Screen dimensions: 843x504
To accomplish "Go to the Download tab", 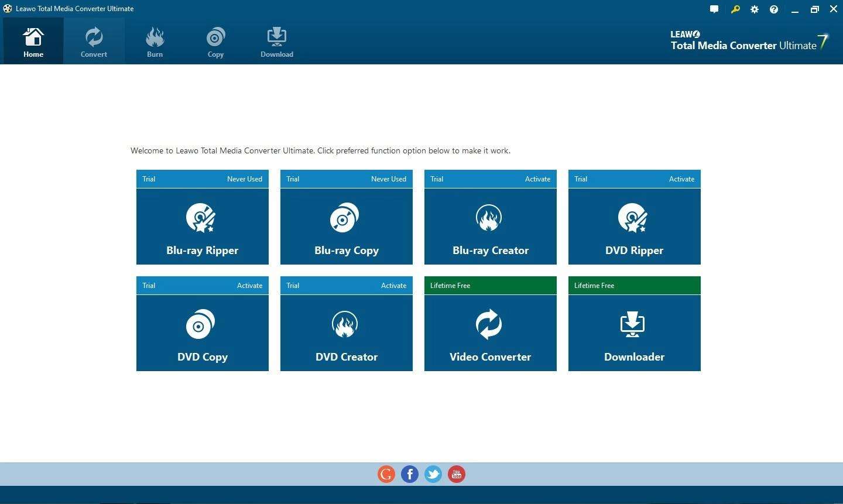I will tap(277, 41).
